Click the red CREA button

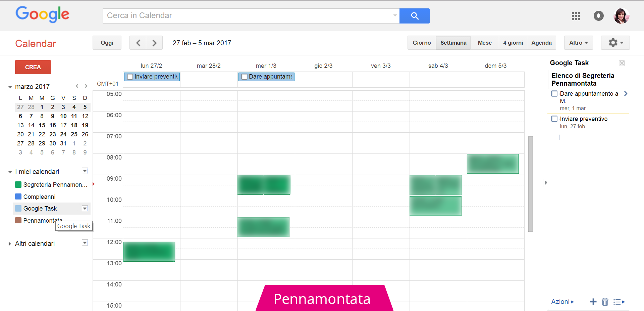click(x=33, y=67)
